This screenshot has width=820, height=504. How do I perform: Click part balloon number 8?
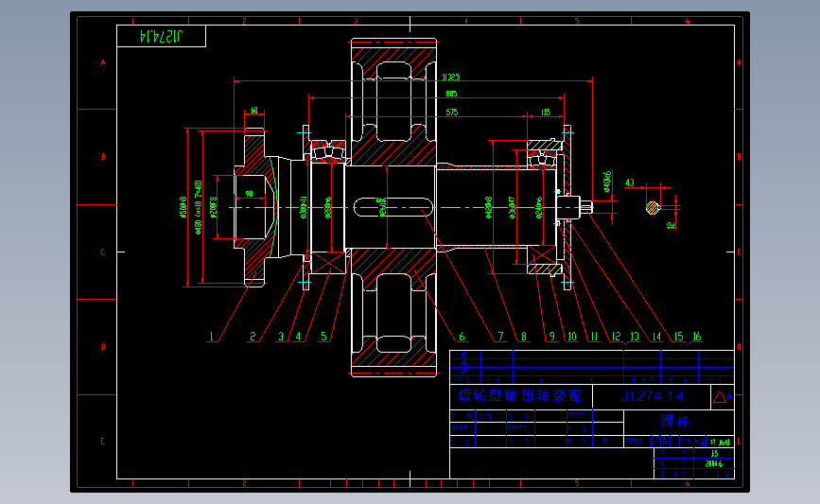(523, 337)
